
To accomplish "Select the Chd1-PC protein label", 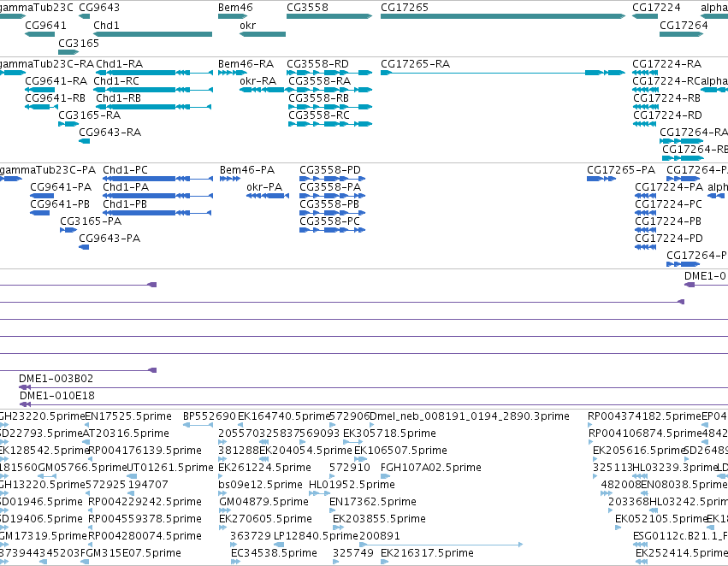I will (126, 170).
